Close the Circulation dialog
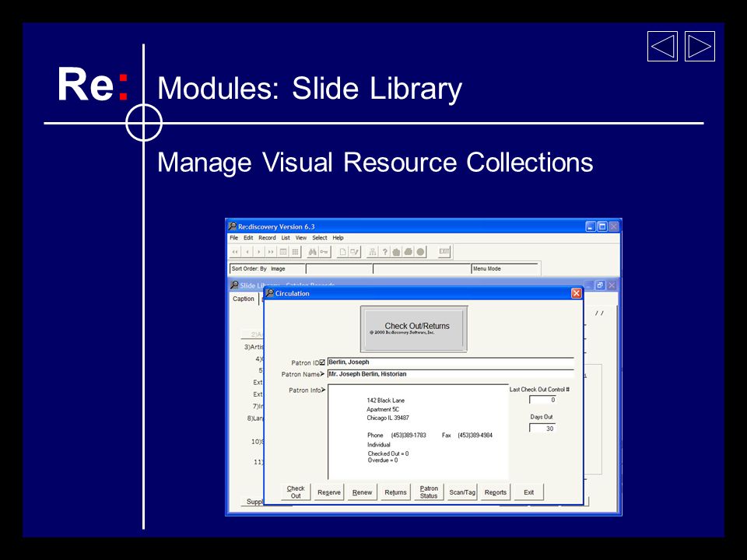 pos(576,293)
